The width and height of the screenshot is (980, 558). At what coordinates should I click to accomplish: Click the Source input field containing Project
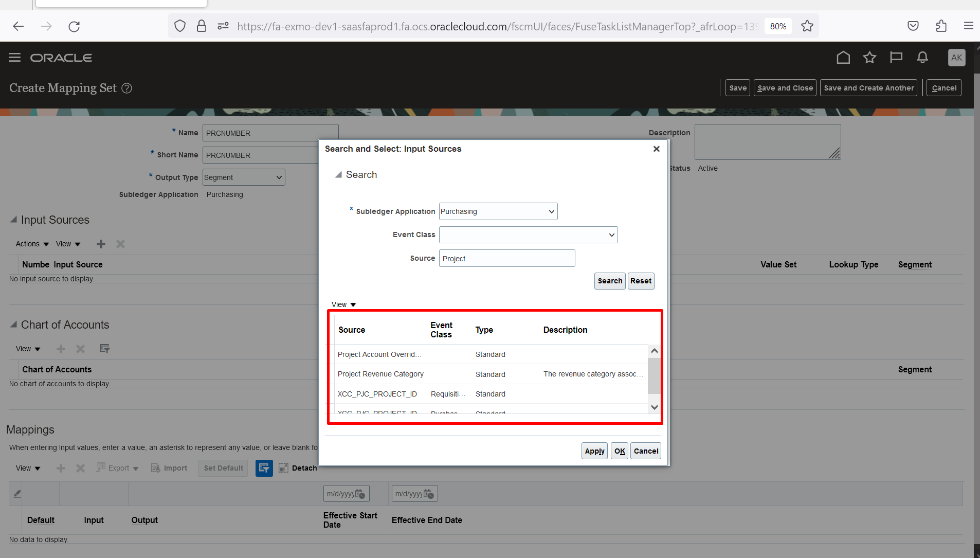click(x=506, y=258)
